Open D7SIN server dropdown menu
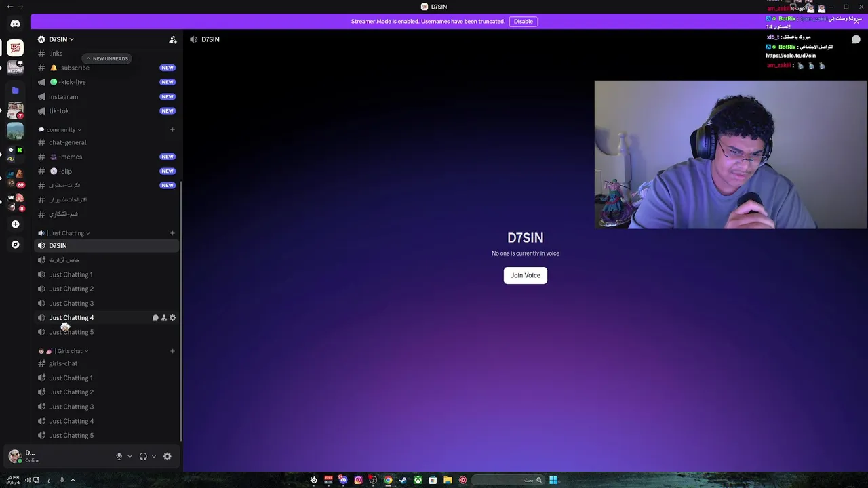Viewport: 868px width, 488px height. coord(61,39)
